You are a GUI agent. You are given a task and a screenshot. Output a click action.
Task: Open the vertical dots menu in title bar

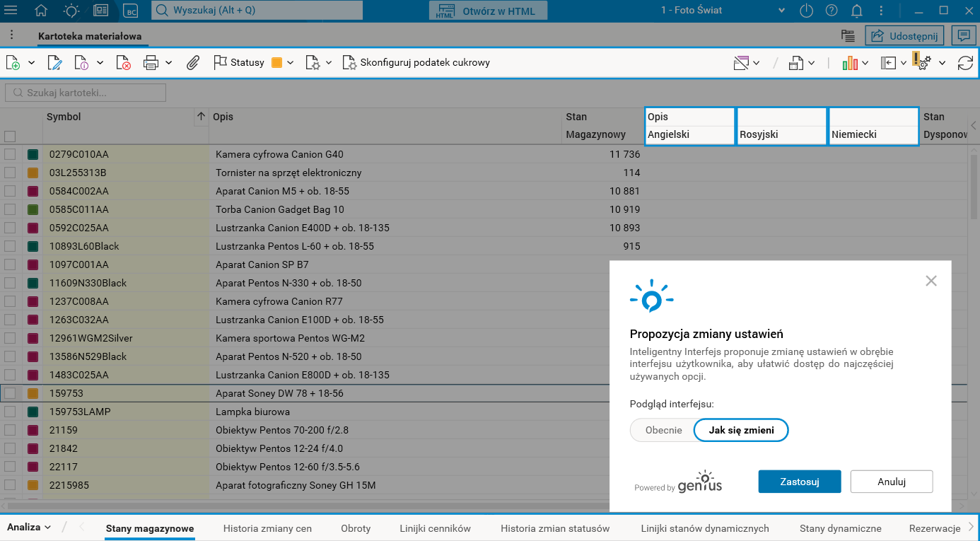click(x=882, y=11)
